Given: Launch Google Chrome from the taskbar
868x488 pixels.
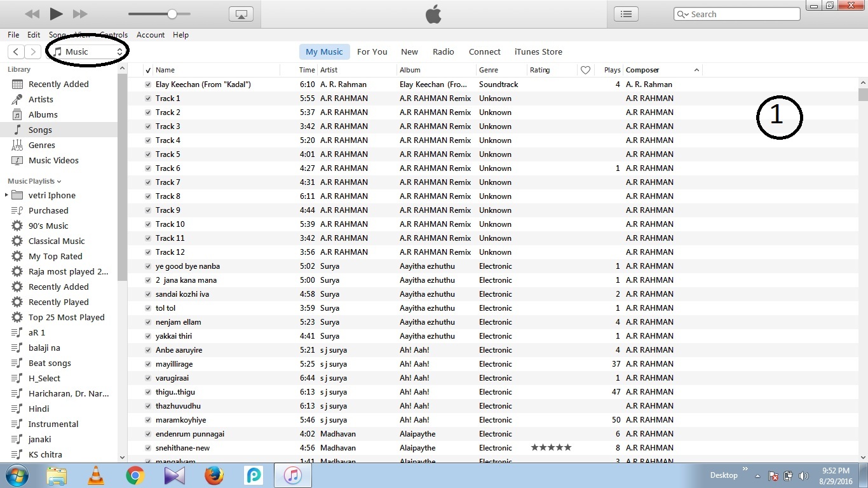Looking at the screenshot, I should pyautogui.click(x=135, y=475).
